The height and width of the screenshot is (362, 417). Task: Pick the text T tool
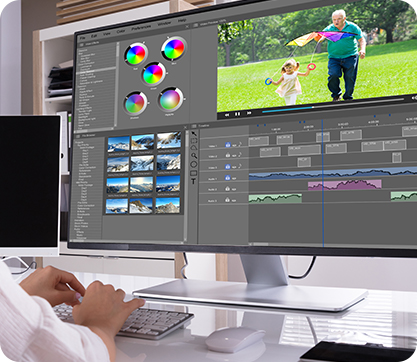[193, 181]
